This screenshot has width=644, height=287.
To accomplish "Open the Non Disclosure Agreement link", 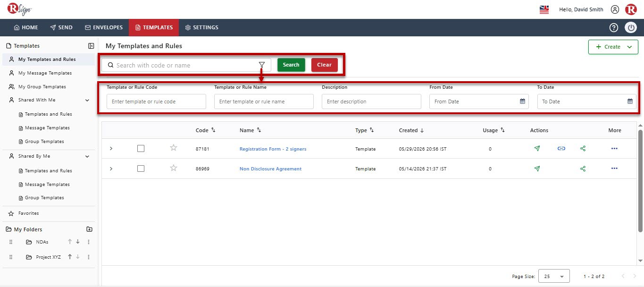I will click(270, 169).
